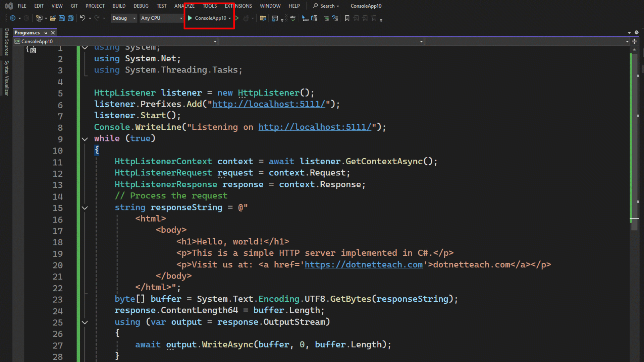This screenshot has height=362, width=644.
Task: Collapse the using output block at line 25
Action: (85, 322)
